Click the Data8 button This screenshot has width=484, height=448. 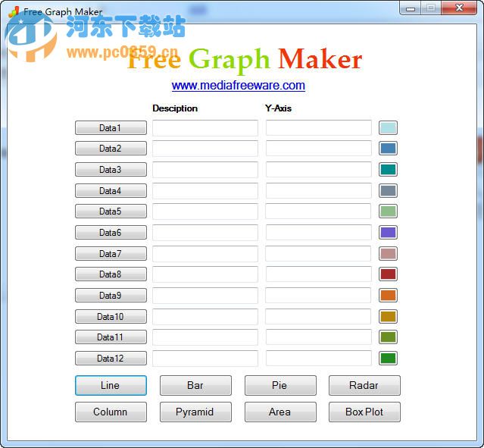[111, 274]
